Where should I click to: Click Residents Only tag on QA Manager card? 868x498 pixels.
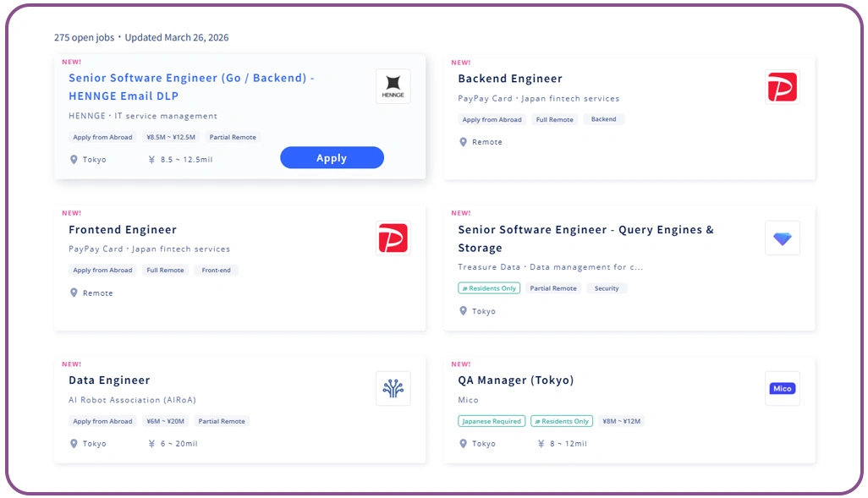click(x=561, y=421)
